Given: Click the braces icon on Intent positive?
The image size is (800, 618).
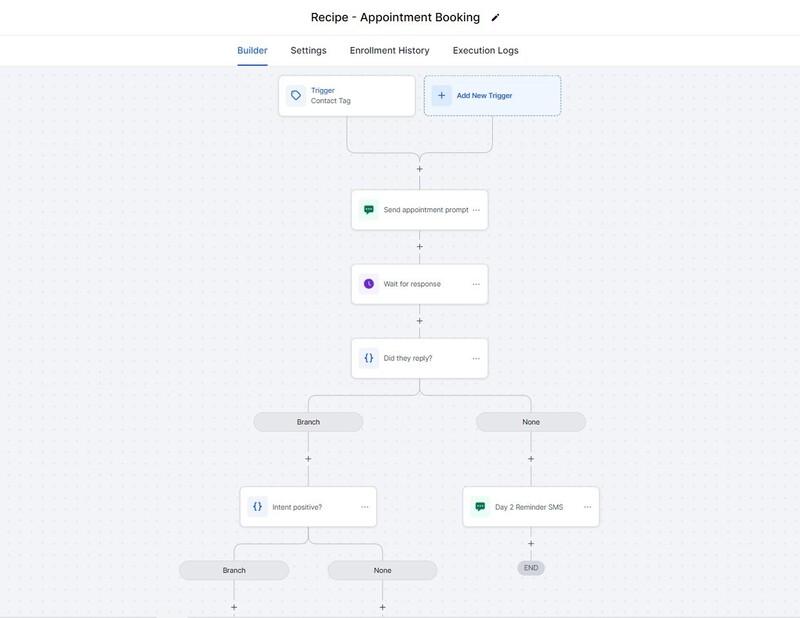Looking at the screenshot, I should coord(258,507).
